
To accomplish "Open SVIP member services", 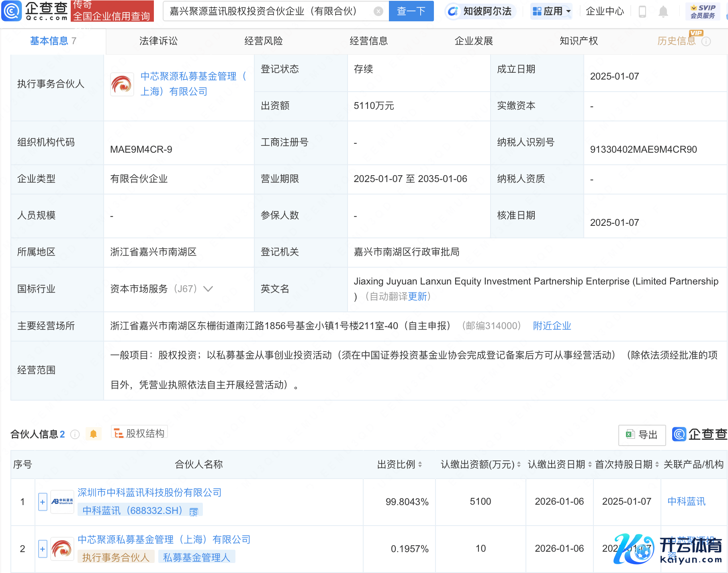I will click(x=702, y=11).
